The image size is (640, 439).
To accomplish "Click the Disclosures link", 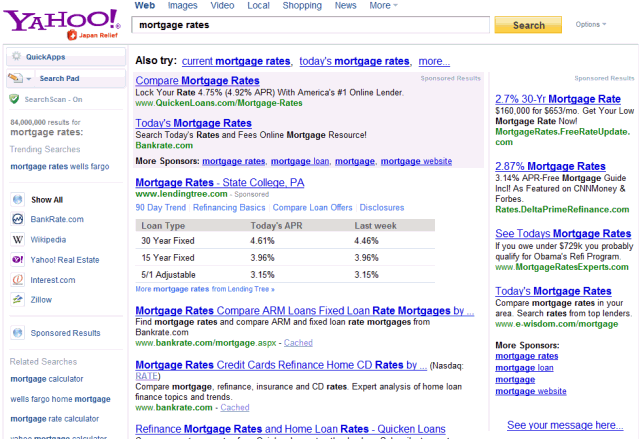I will [x=382, y=208].
